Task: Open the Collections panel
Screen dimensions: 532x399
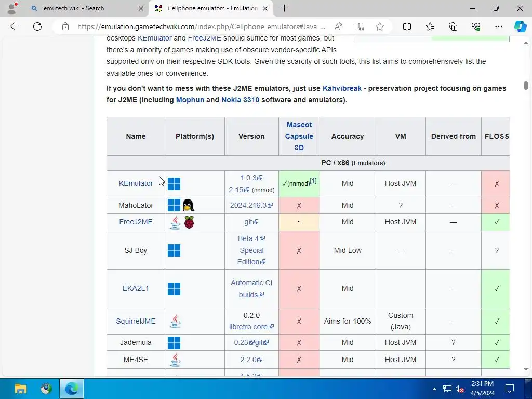Action: (453, 26)
